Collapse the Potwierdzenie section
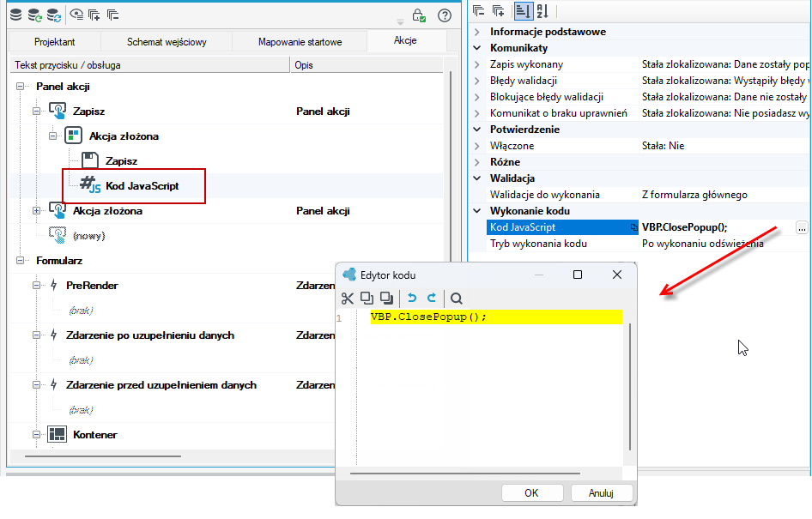The image size is (812, 519). 477,130
